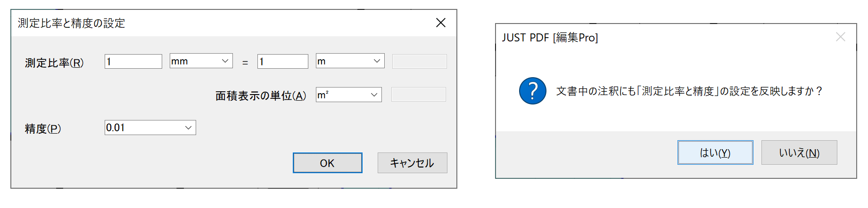The height and width of the screenshot is (208, 868).
Task: Click the キャンセル button
Action: (412, 163)
